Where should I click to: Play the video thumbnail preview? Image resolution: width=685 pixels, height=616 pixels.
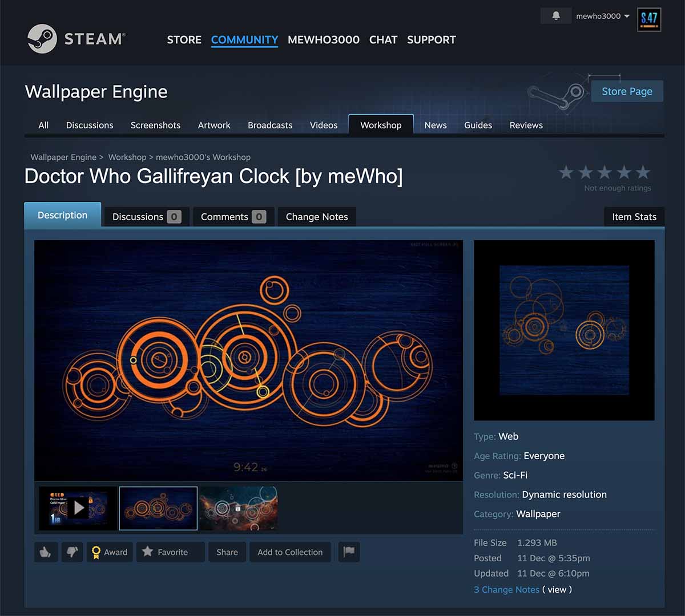(x=78, y=508)
